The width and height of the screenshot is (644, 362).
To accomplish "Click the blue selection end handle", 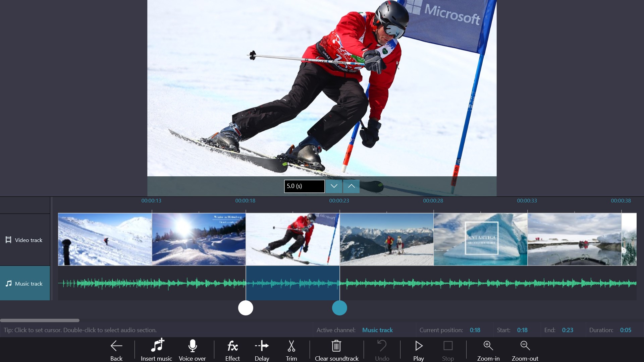I will point(339,308).
